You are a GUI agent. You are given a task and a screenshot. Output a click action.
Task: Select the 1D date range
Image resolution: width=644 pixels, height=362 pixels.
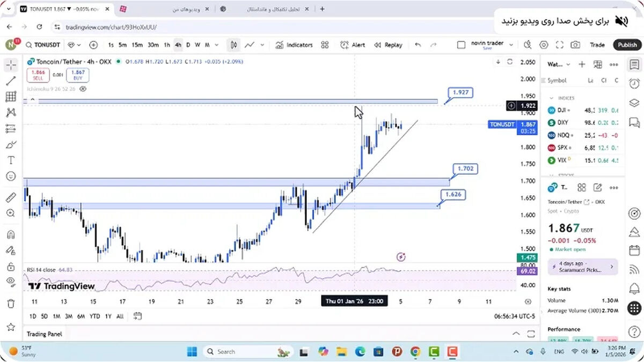tap(33, 316)
